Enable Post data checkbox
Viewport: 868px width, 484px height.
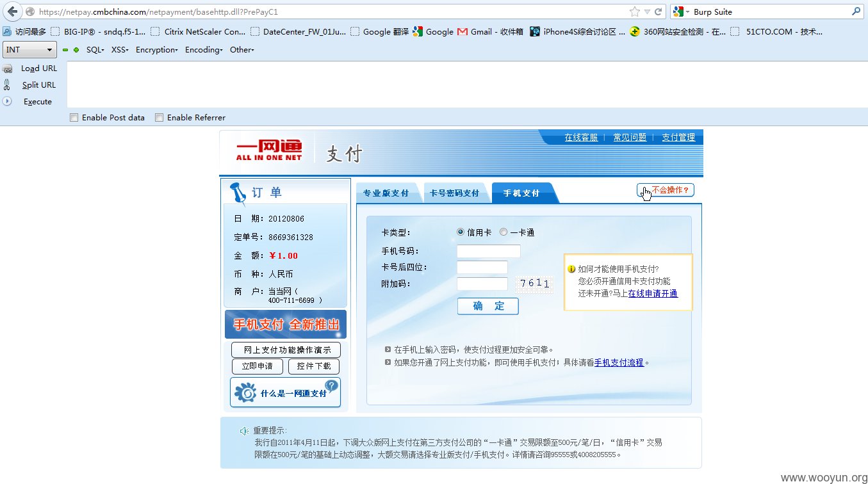click(x=74, y=118)
